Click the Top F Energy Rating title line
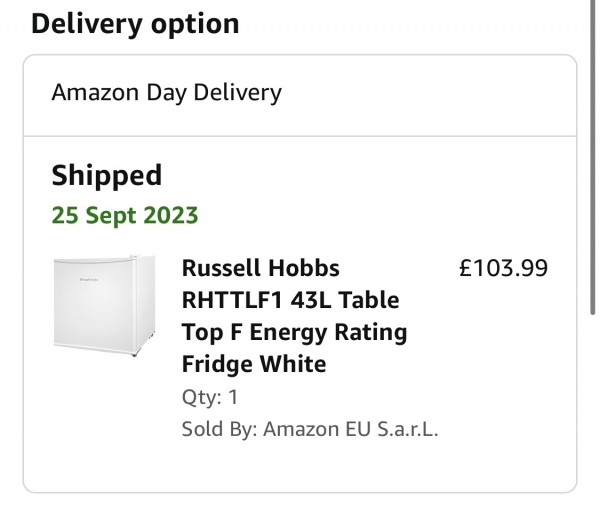Image resolution: width=600 pixels, height=518 pixels. pos(294,332)
